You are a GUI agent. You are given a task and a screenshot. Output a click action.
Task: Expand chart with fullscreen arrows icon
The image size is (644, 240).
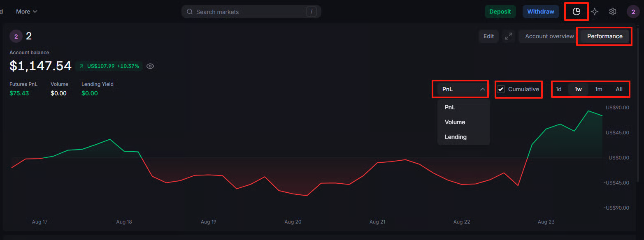coord(509,36)
